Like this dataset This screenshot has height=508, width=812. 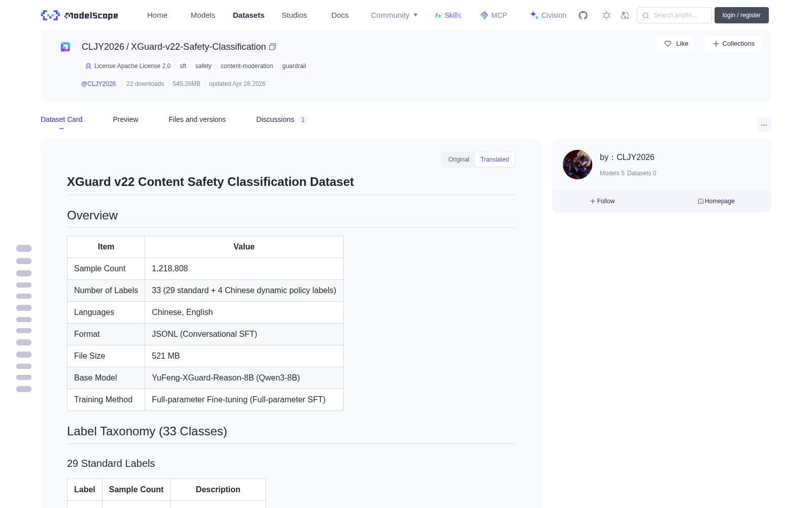pyautogui.click(x=676, y=44)
